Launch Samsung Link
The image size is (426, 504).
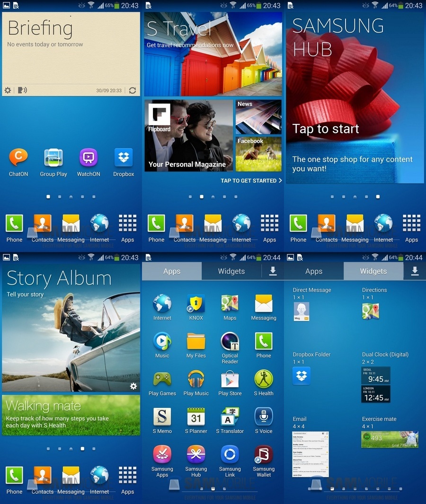230,454
